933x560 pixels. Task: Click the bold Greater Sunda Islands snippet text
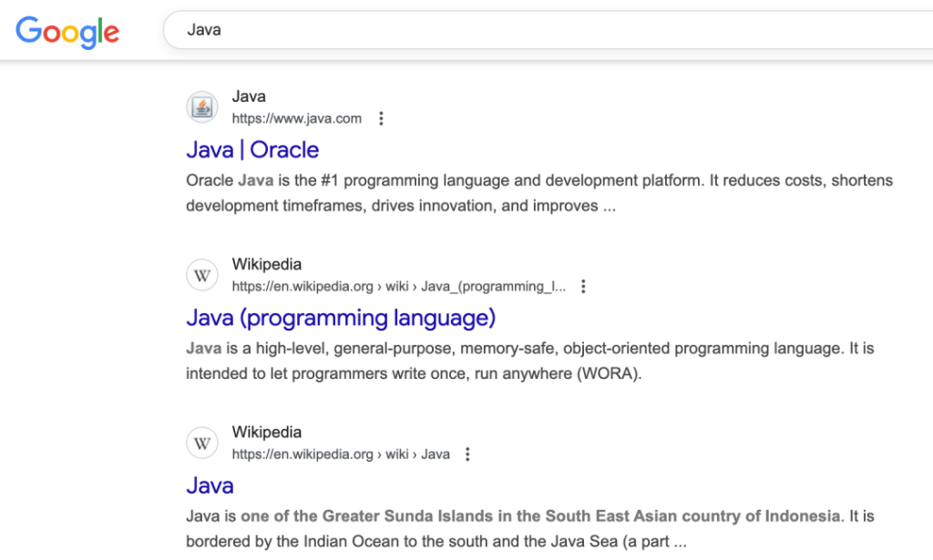point(539,516)
